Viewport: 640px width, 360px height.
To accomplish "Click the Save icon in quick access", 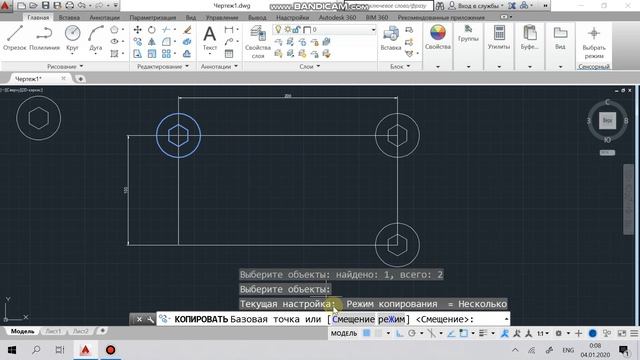I will 45,6.
